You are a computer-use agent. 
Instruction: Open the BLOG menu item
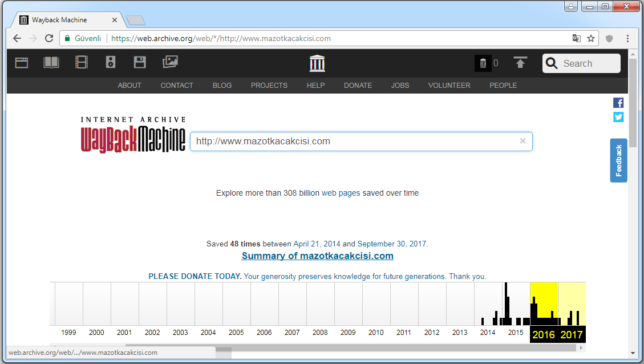(222, 86)
